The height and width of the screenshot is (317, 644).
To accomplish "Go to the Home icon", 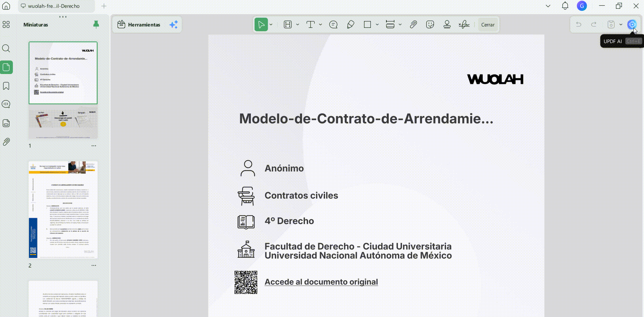I will (x=6, y=6).
